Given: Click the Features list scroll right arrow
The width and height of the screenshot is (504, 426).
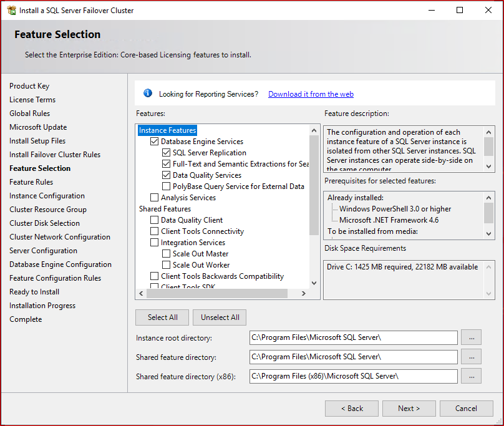Looking at the screenshot, I should click(303, 293).
